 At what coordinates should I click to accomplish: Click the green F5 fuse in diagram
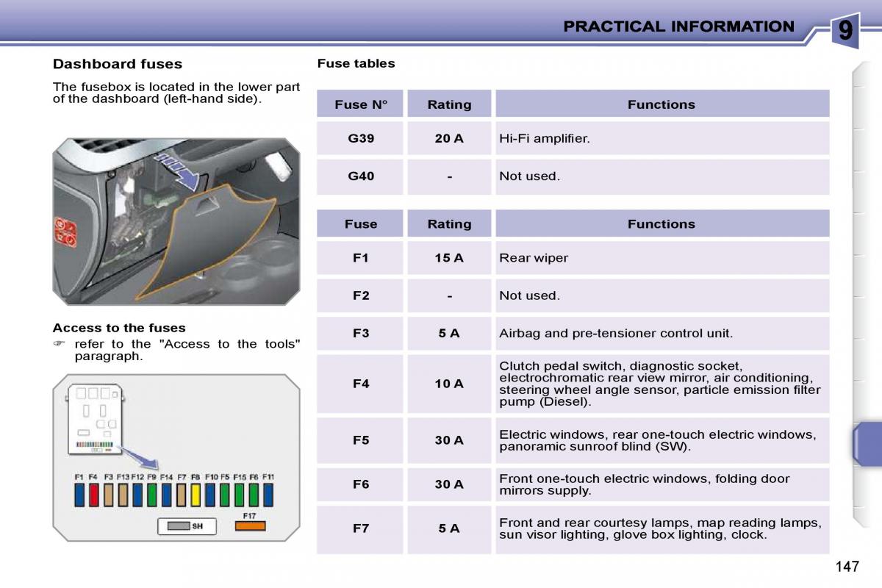pyautogui.click(x=225, y=495)
